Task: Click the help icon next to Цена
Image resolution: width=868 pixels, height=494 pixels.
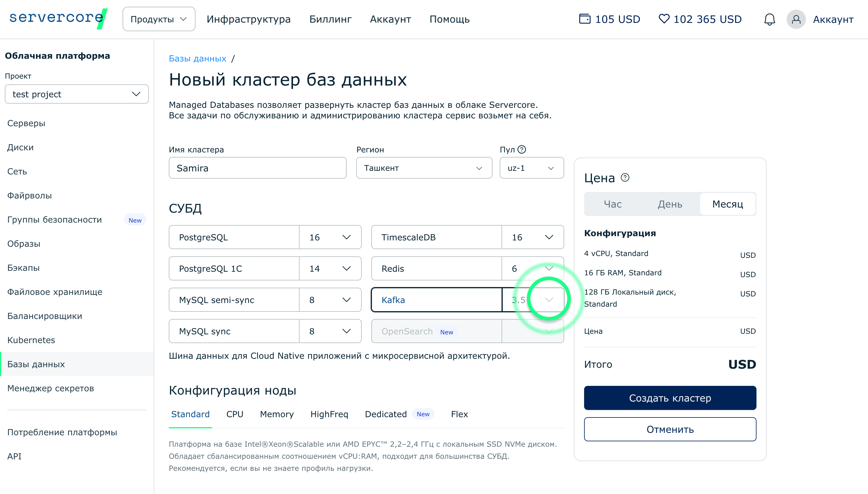Action: point(625,177)
